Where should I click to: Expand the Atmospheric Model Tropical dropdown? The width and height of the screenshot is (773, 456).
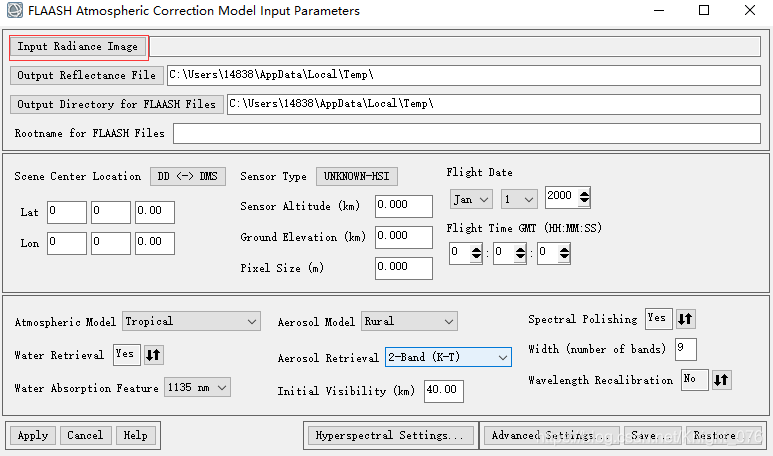pyautogui.click(x=191, y=321)
